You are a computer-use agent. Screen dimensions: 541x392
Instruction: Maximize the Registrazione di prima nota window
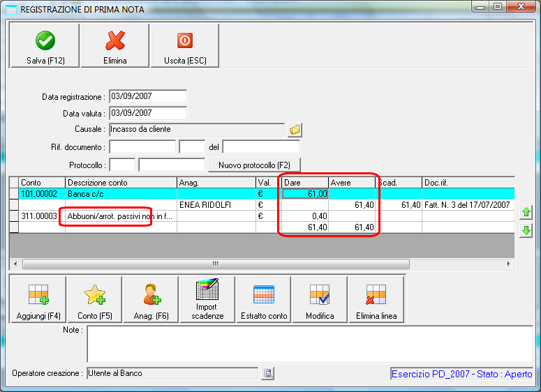[x=498, y=7]
